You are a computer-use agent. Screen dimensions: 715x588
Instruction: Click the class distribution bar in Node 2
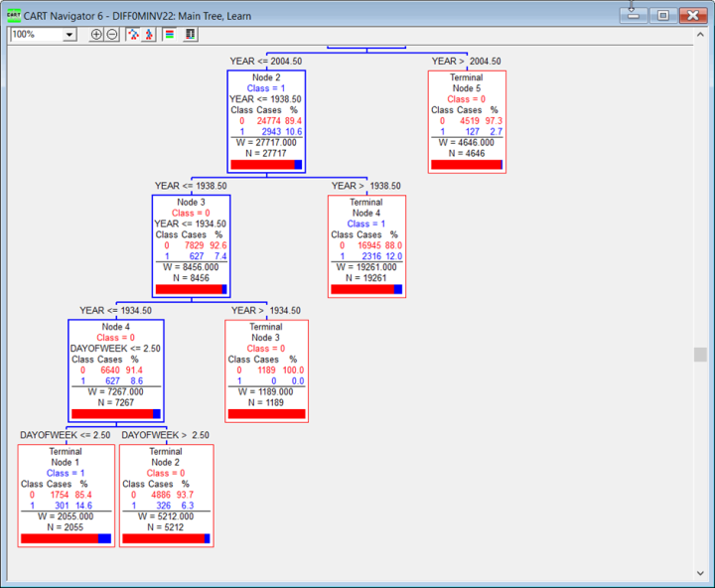pos(265,165)
